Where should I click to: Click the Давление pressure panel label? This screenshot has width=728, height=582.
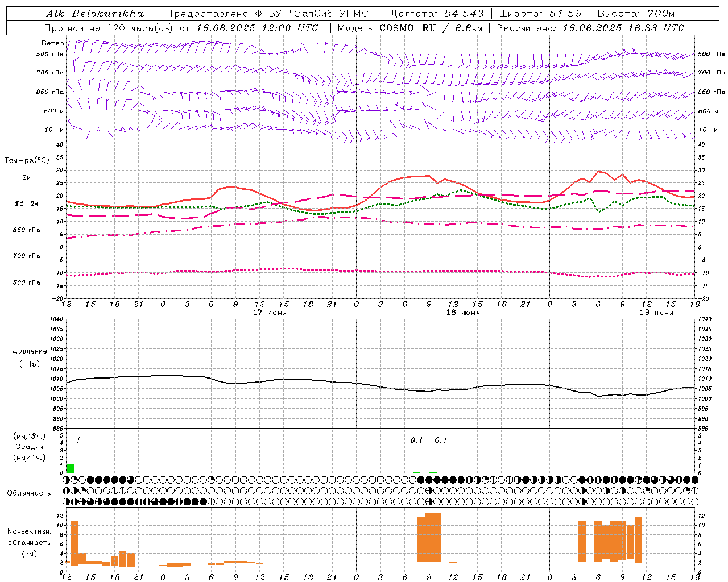30,351
